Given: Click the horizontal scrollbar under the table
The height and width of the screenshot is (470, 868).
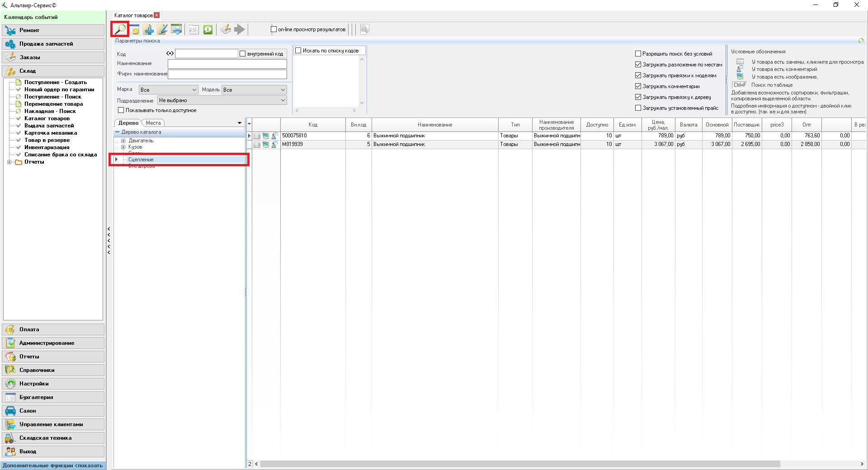Looking at the screenshot, I should point(520,464).
